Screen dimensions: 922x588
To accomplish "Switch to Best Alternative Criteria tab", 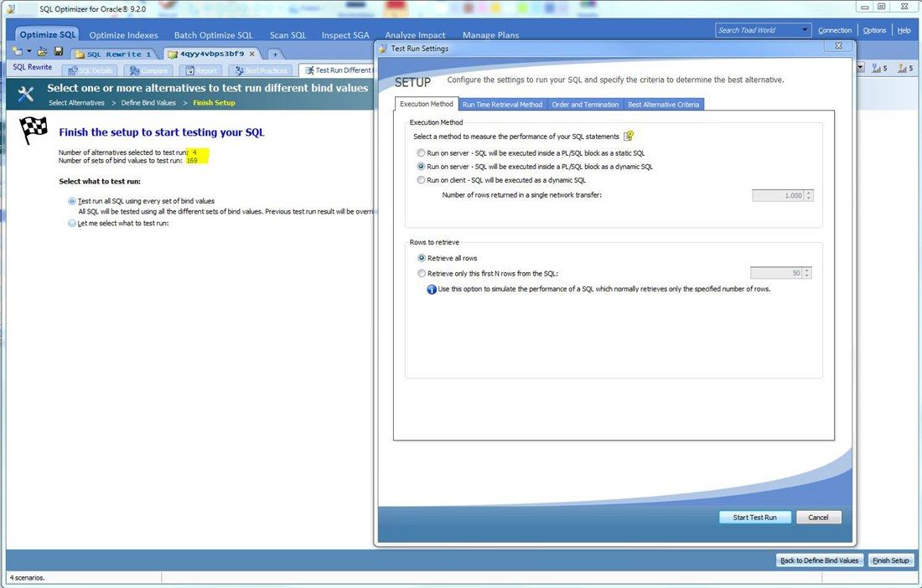I will click(x=663, y=105).
